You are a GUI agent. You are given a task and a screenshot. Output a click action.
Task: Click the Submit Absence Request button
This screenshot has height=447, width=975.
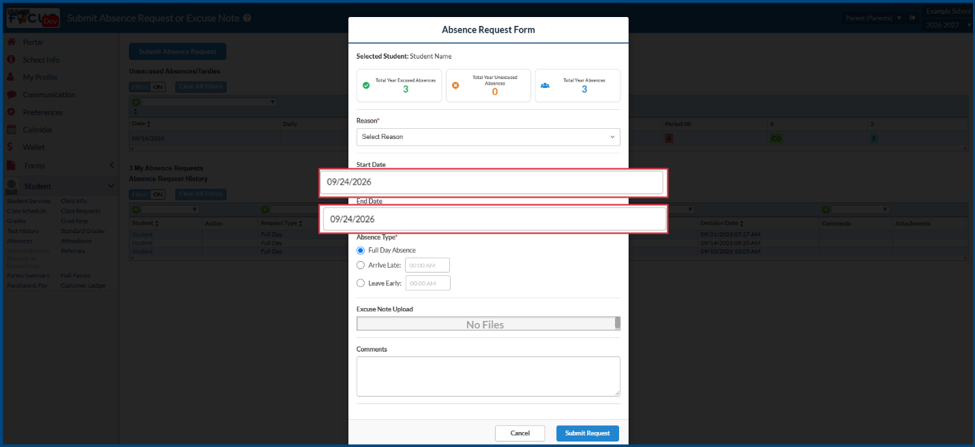177,52
